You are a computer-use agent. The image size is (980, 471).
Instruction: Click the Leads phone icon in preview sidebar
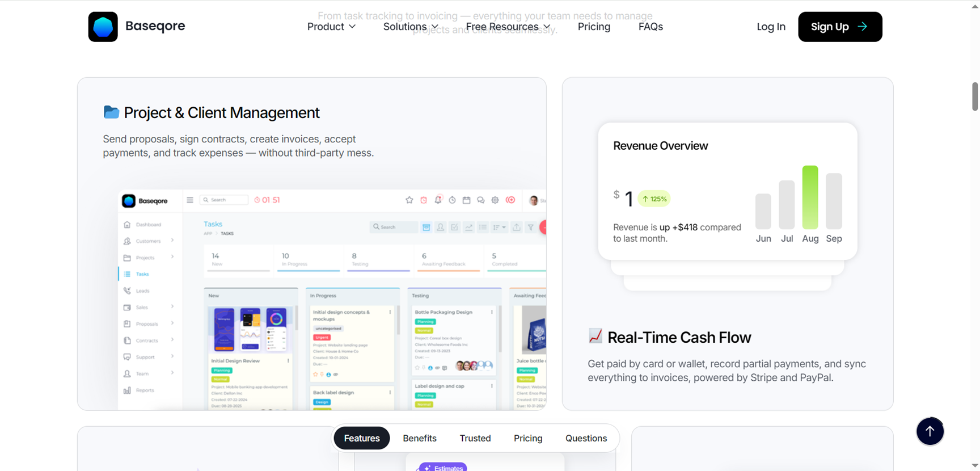click(x=127, y=291)
